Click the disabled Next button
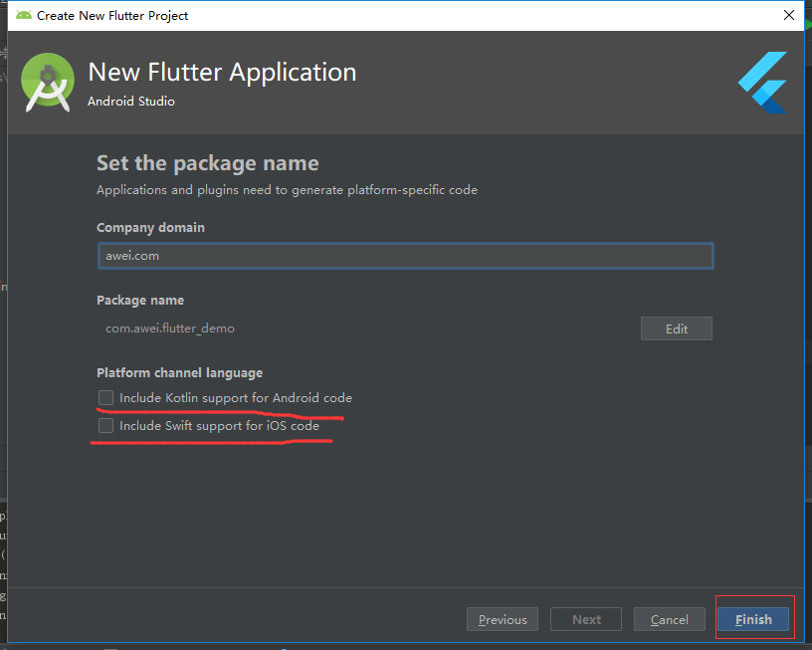Image resolution: width=812 pixels, height=650 pixels. pyautogui.click(x=586, y=619)
